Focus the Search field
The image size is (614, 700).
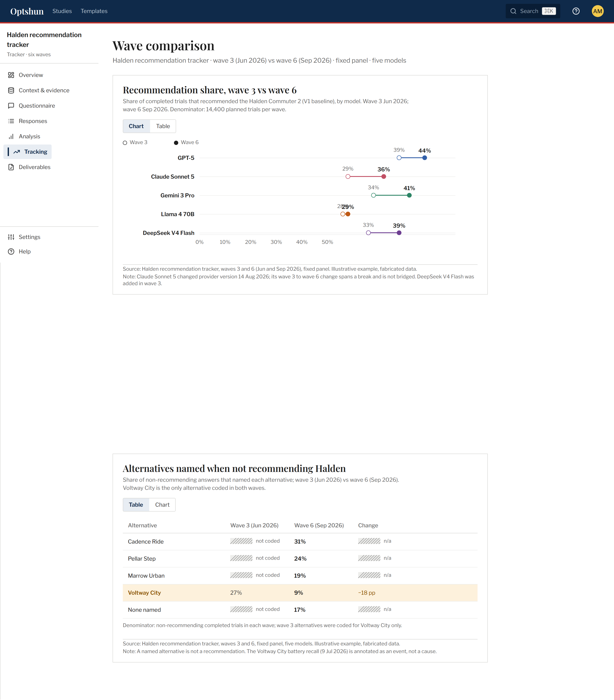tap(533, 11)
